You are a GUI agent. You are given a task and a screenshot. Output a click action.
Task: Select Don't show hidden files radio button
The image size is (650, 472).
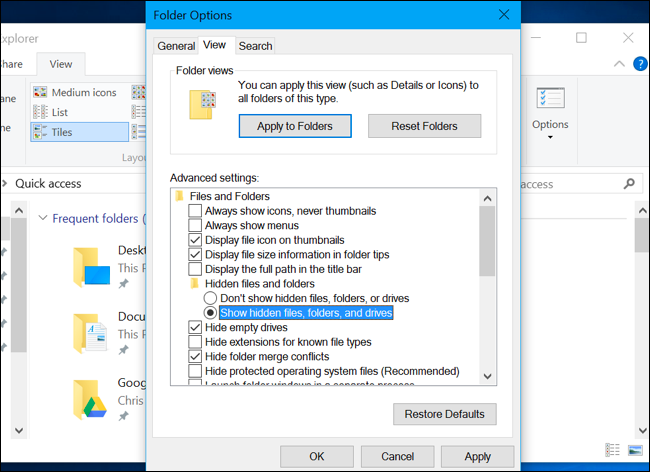(210, 298)
